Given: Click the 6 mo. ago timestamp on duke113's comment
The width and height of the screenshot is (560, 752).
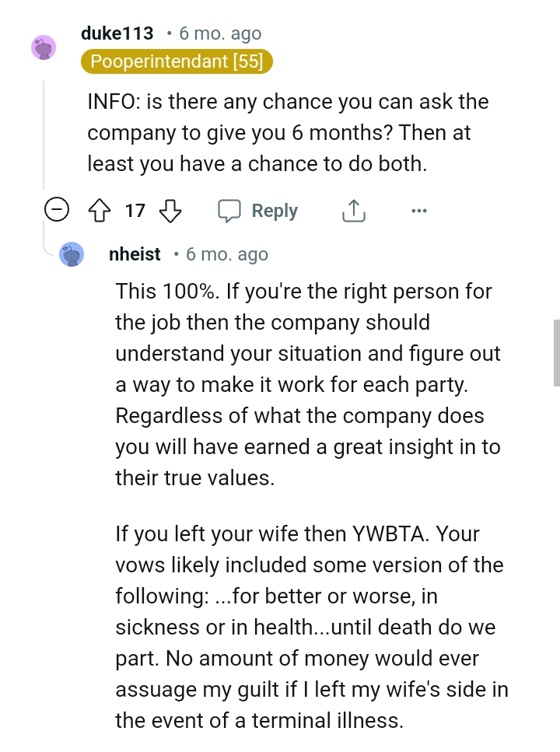Looking at the screenshot, I should click(219, 33).
